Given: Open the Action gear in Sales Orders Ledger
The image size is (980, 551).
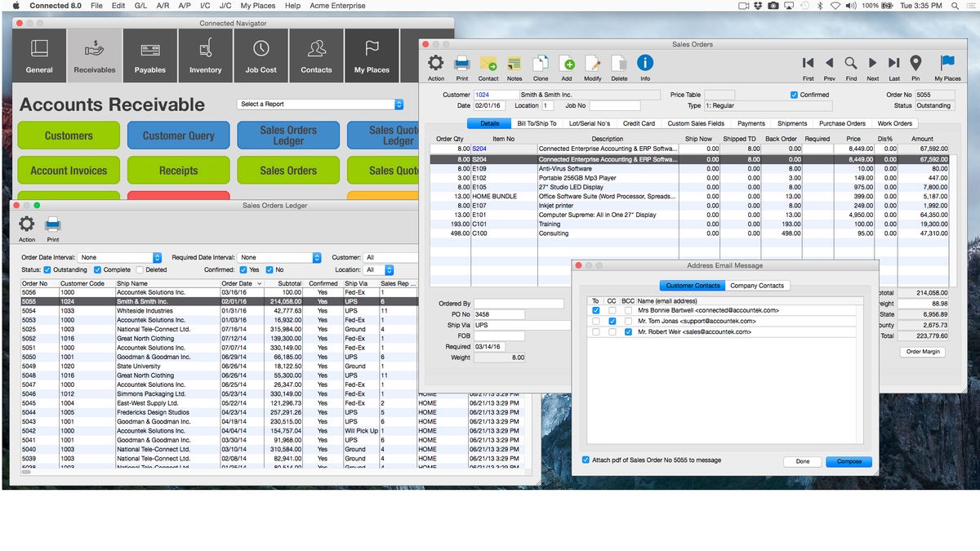Looking at the screenshot, I should (26, 223).
